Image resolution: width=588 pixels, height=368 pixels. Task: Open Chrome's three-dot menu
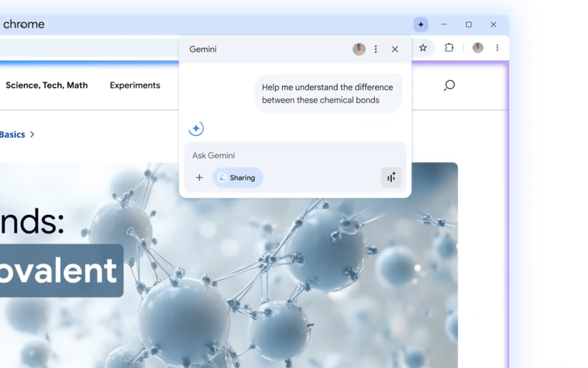click(498, 48)
